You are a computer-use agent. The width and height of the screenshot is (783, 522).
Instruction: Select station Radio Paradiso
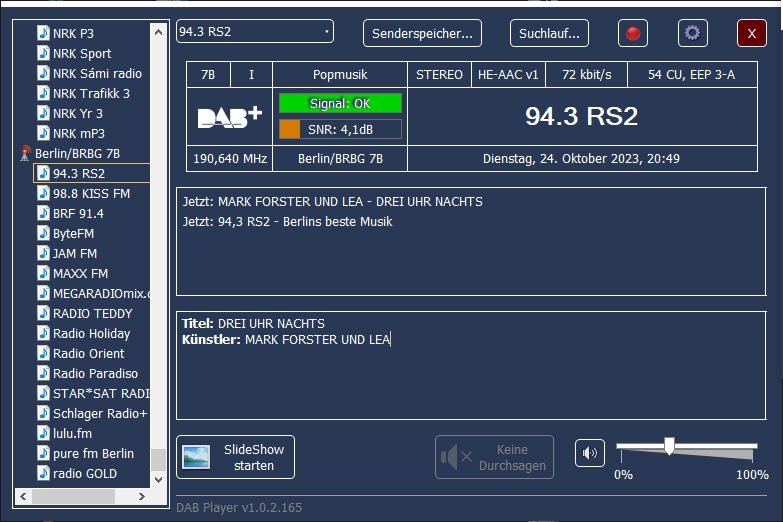point(95,373)
